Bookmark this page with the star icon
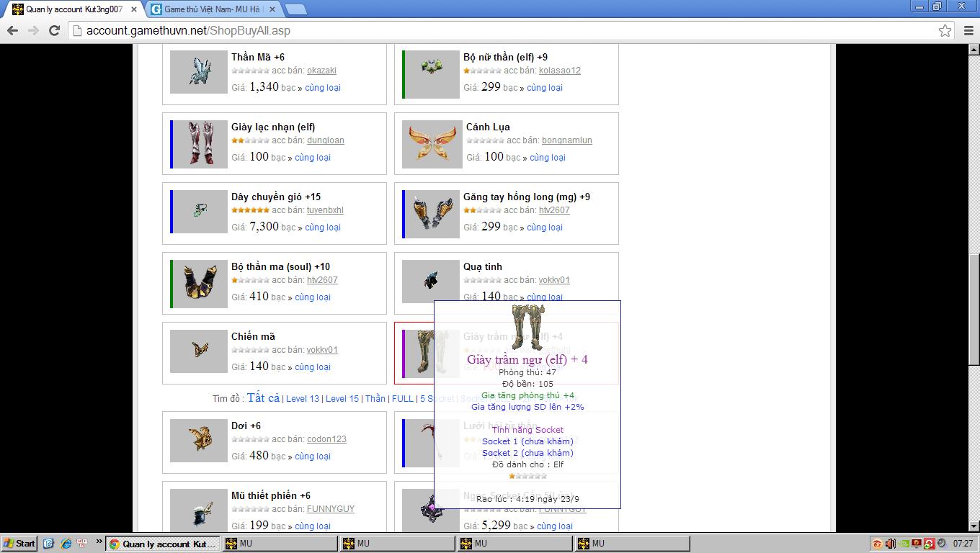The width and height of the screenshot is (980, 553). point(945,30)
